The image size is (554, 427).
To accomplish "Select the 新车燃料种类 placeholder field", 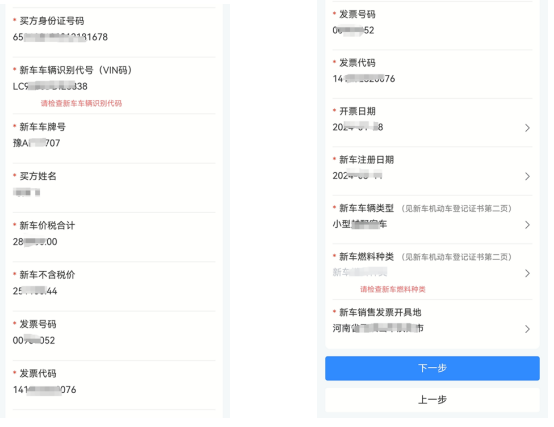I will click(360, 272).
